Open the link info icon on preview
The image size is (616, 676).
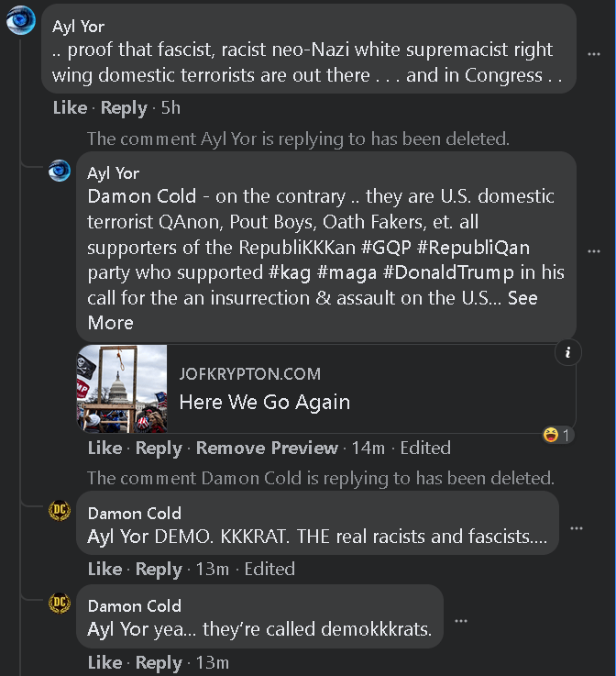coord(568,353)
